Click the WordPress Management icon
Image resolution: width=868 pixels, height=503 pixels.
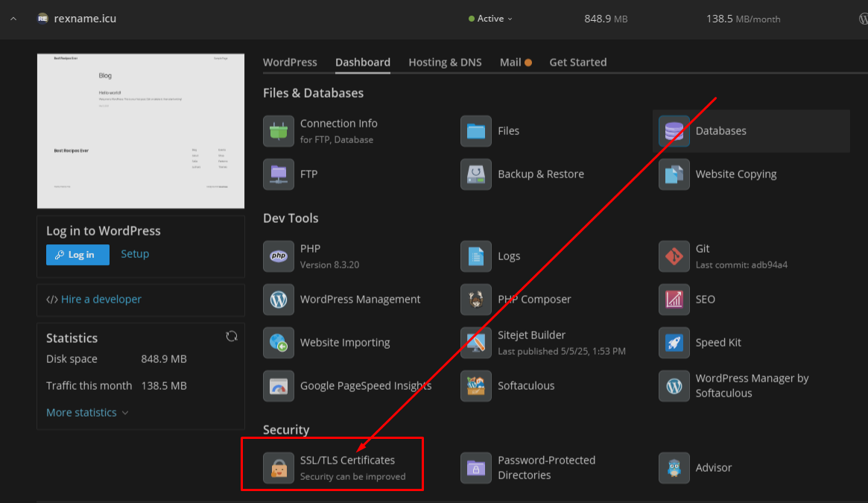tap(279, 300)
